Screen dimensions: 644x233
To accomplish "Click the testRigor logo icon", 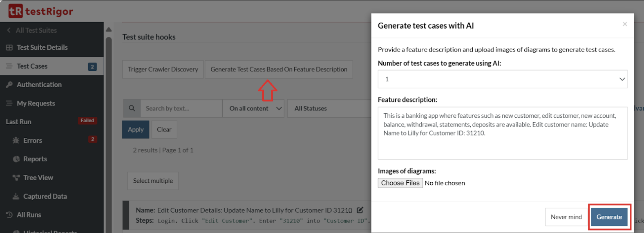I will tap(16, 11).
